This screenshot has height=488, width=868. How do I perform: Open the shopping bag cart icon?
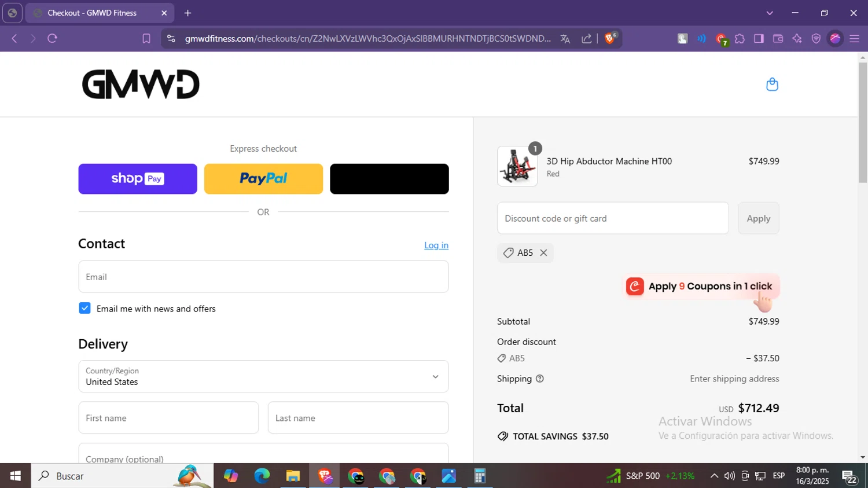coord(772,85)
